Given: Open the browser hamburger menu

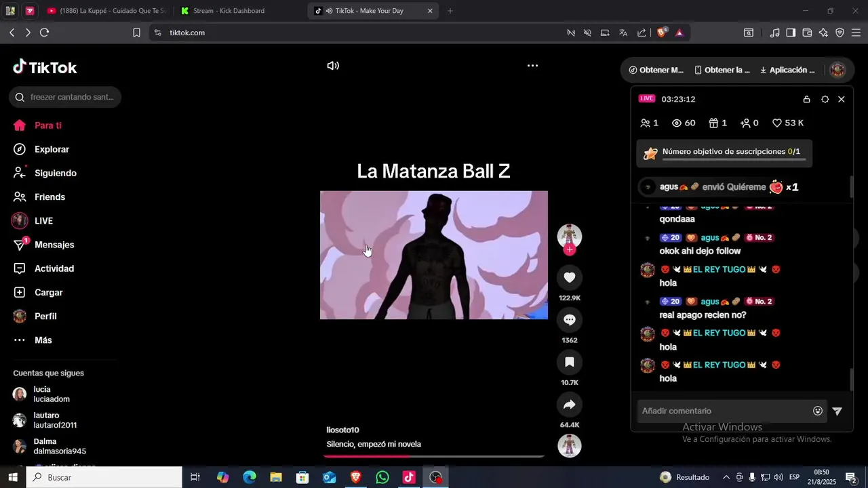Looking at the screenshot, I should click(x=856, y=33).
